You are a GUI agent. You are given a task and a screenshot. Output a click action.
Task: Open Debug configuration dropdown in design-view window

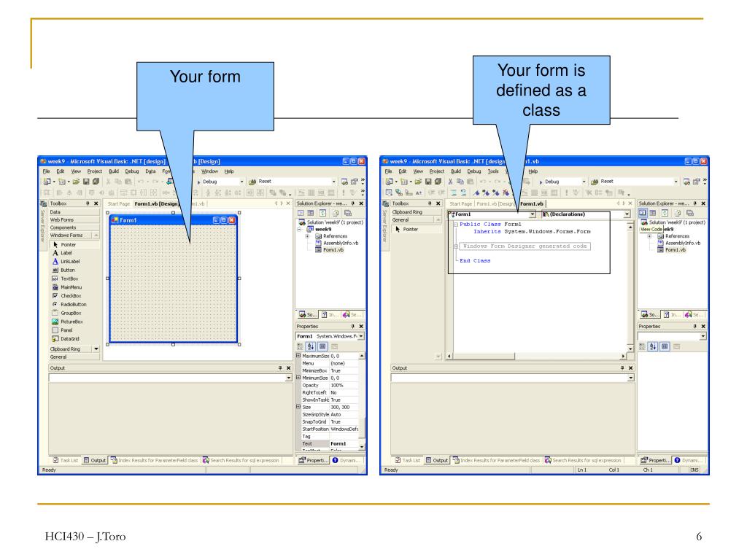[241, 182]
